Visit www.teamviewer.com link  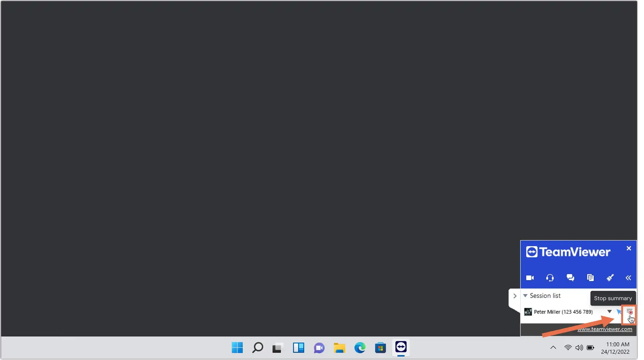pyautogui.click(x=604, y=329)
